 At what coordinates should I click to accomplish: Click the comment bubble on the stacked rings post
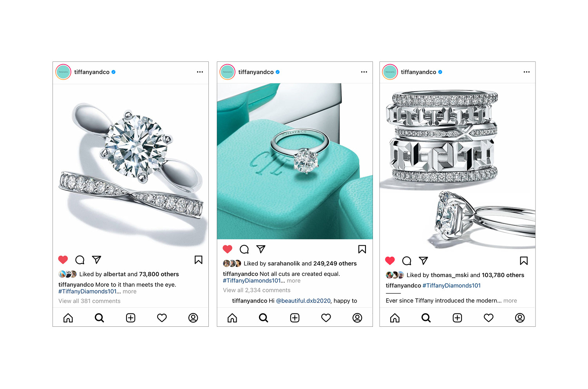click(407, 261)
